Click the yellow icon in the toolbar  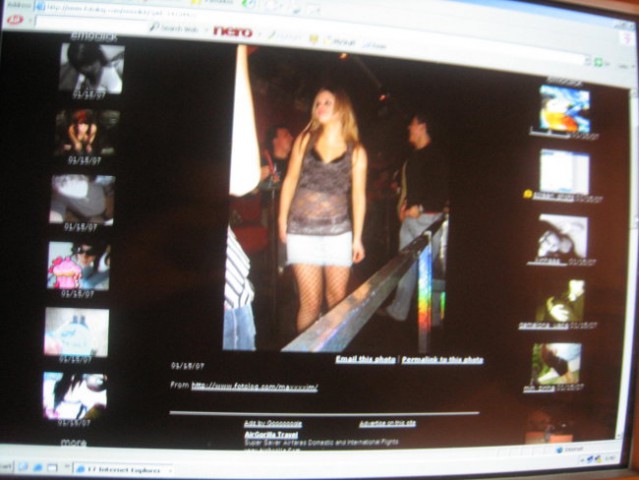[313, 39]
